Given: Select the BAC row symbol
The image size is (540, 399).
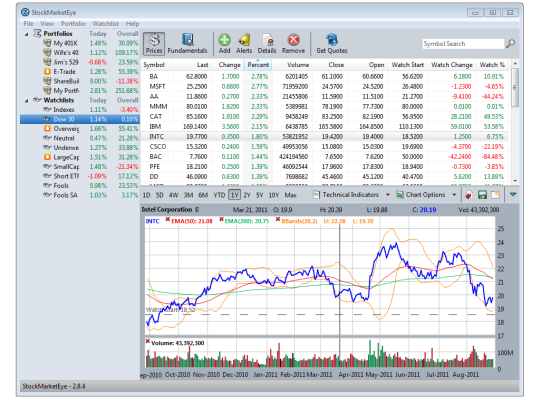Looking at the screenshot, I should coord(155,157).
